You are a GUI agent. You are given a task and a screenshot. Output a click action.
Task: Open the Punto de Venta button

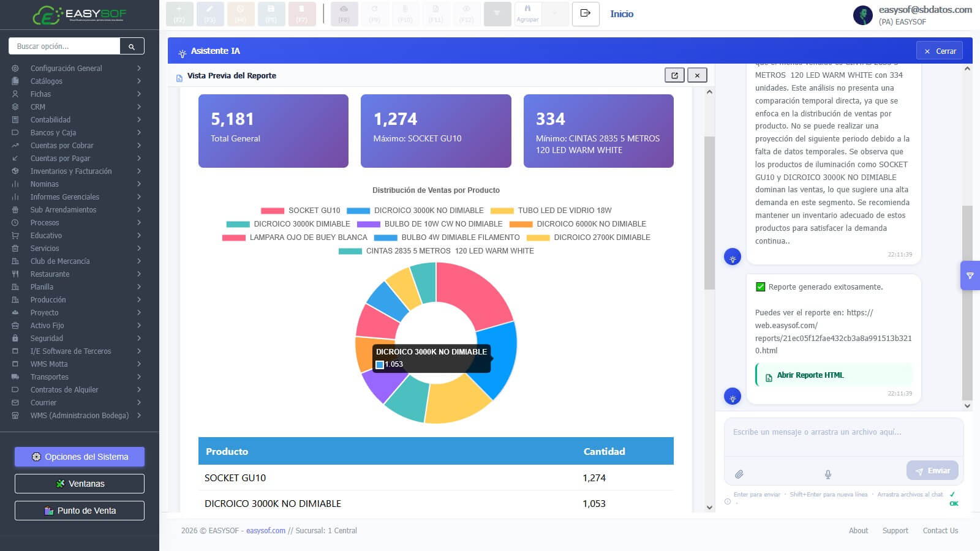click(80, 511)
